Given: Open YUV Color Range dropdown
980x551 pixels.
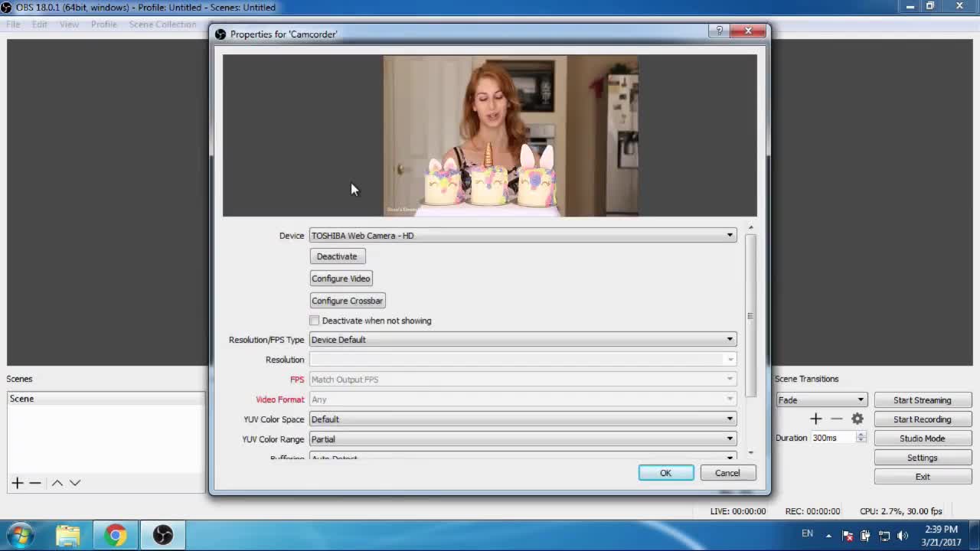Looking at the screenshot, I should 523,439.
